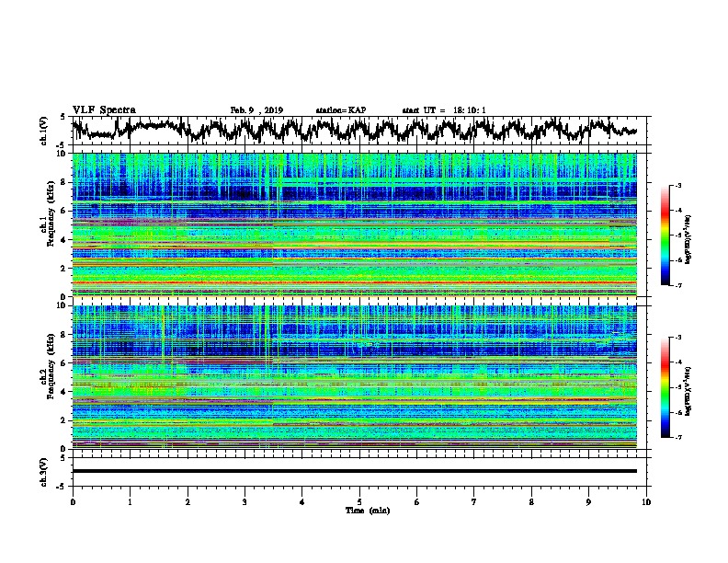This screenshot has width=728, height=563.
Task: Click the 'ch.1(V)' waveform axis label
Action: click(x=44, y=131)
